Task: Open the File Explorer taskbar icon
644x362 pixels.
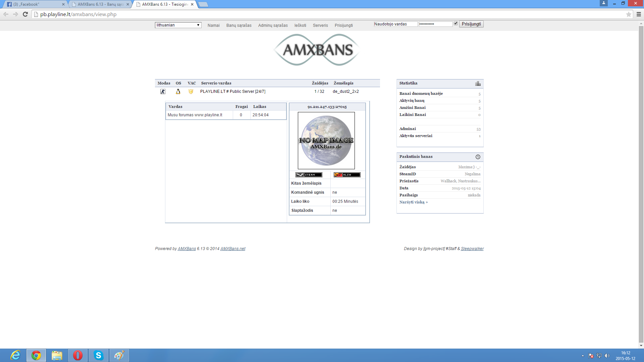Action: tap(57, 355)
